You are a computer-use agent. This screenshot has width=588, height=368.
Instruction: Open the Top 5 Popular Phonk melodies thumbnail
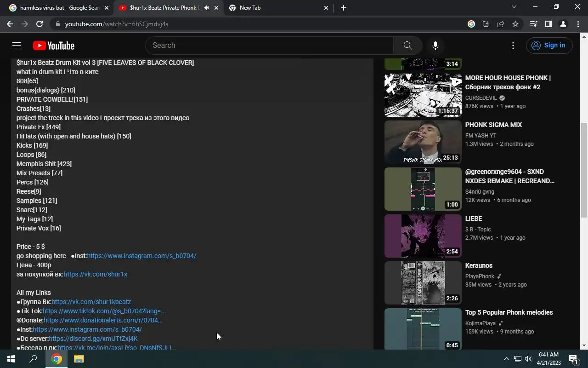(423, 329)
